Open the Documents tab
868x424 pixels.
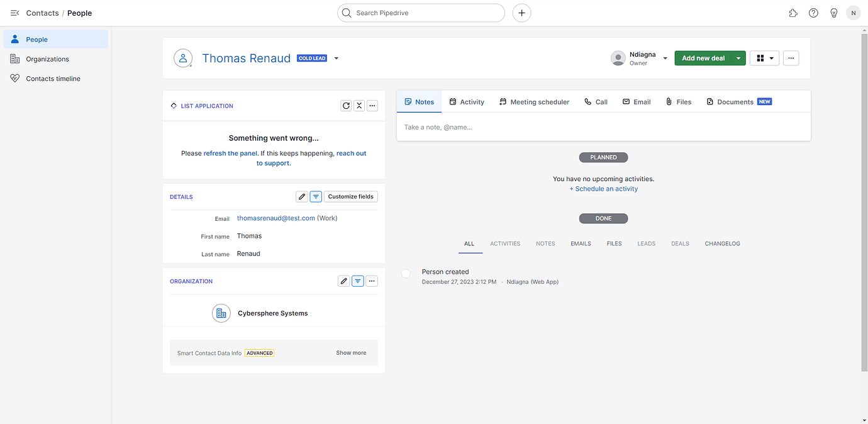(739, 102)
